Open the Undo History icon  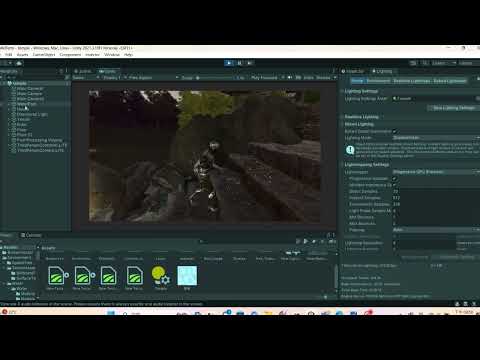(413, 63)
